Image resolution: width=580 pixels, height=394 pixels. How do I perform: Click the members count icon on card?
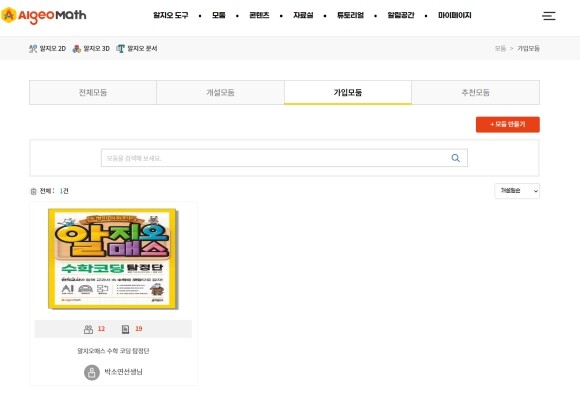[88, 329]
